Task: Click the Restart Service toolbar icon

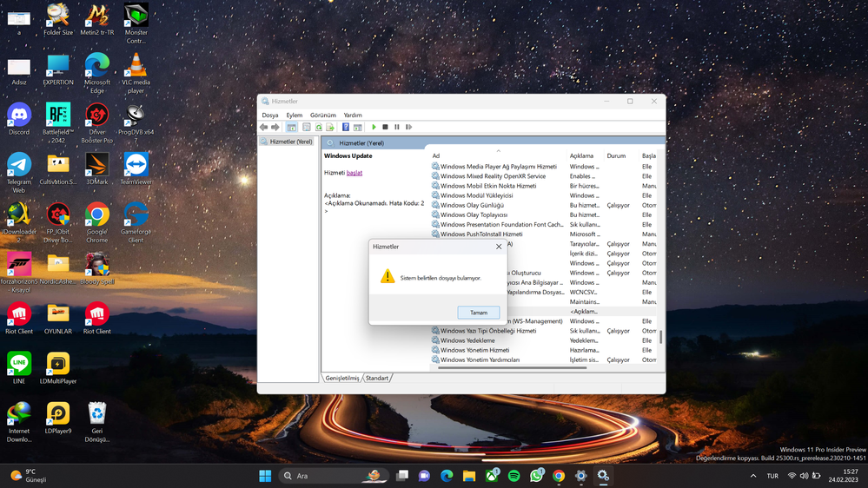Action: point(408,128)
